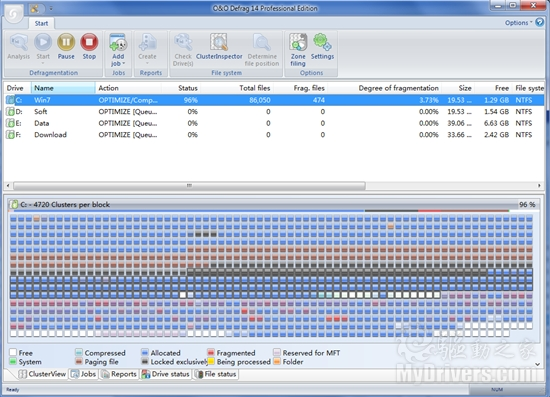Click the 6.63 GB free value

tap(496, 123)
